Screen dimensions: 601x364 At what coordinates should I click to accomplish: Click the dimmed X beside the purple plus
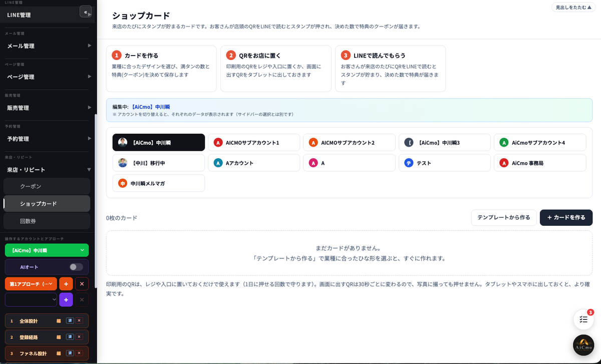click(82, 299)
